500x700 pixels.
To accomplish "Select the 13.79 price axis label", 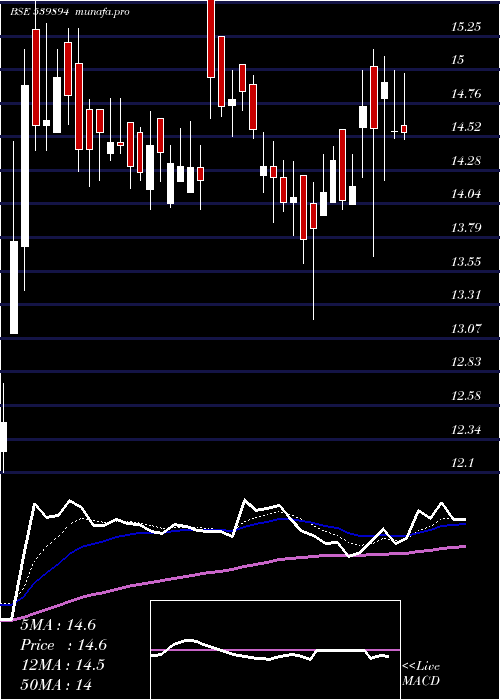I will click(x=466, y=228).
